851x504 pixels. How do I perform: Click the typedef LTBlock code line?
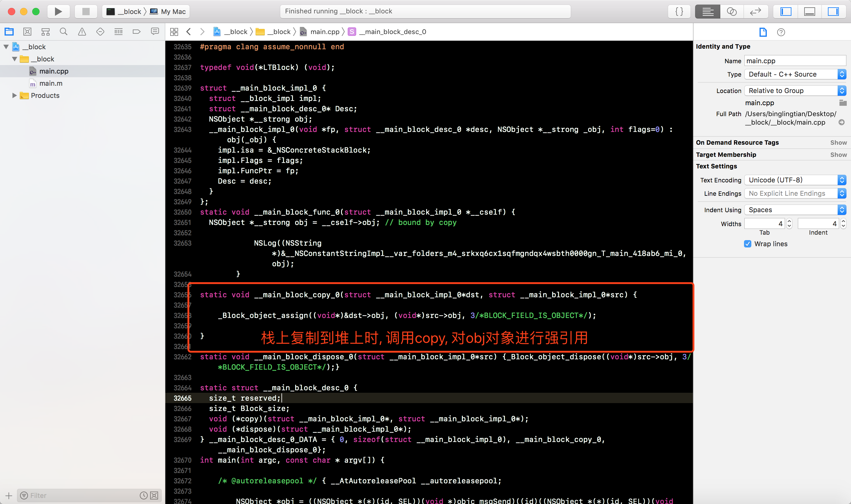click(x=267, y=67)
